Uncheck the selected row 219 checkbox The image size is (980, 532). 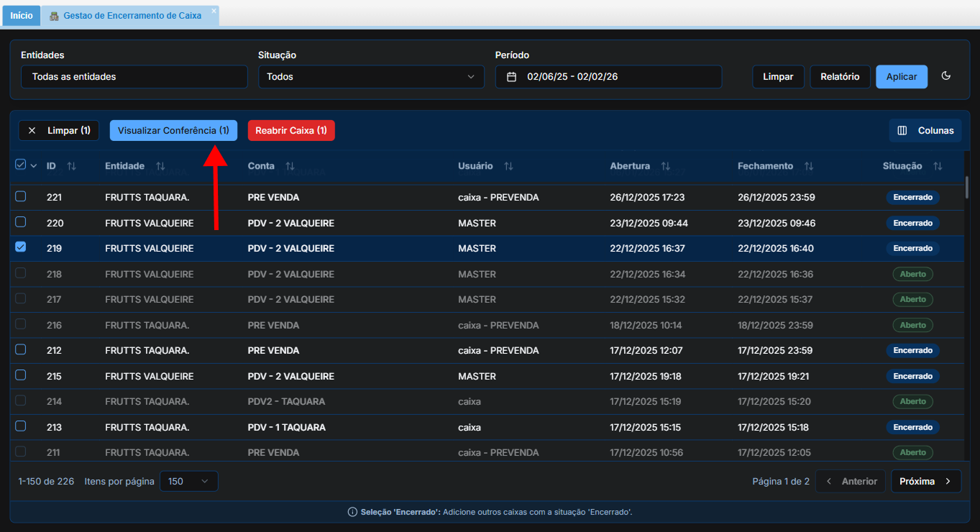21,247
